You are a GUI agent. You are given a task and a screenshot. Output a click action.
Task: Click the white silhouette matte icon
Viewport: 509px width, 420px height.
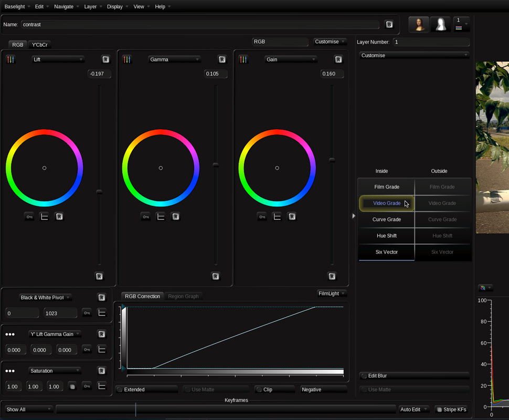tap(441, 24)
